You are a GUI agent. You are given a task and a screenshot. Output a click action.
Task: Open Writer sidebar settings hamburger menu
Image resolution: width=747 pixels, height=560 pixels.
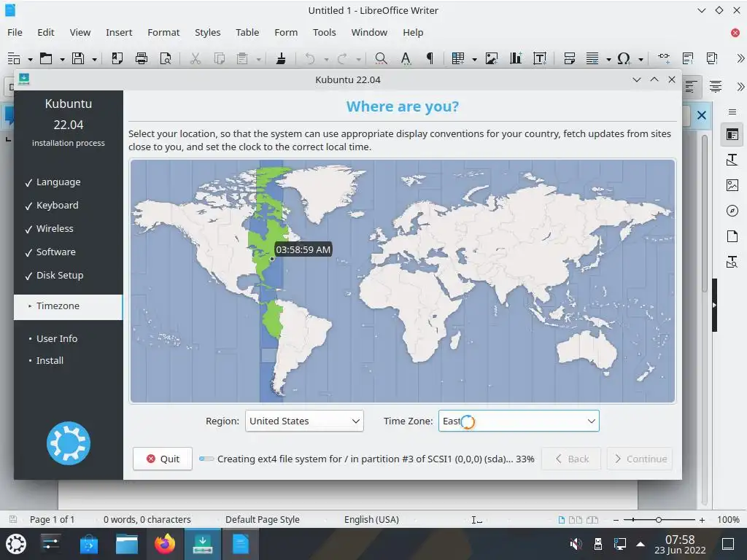[x=732, y=112]
